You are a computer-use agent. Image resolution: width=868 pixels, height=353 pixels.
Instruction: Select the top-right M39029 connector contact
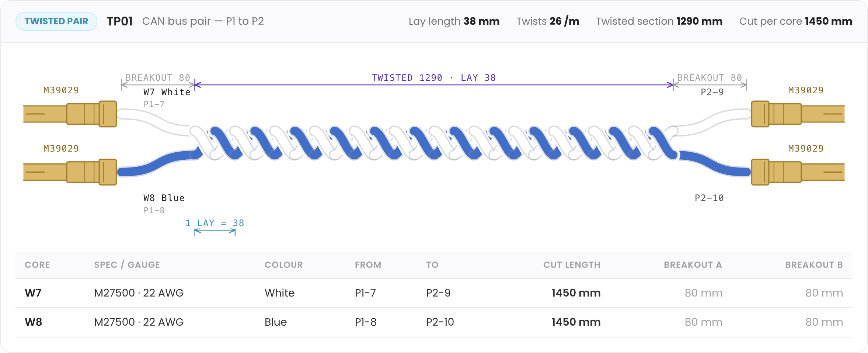pyautogui.click(x=798, y=114)
